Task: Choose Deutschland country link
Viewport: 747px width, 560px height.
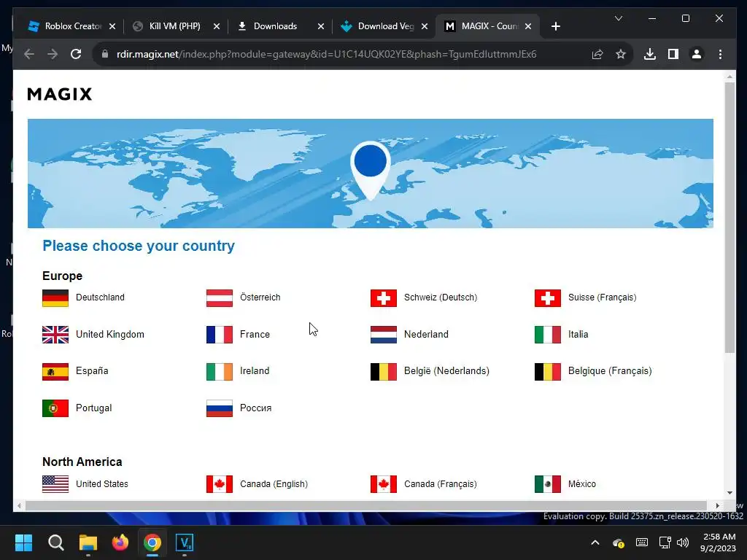Action: [x=100, y=297]
